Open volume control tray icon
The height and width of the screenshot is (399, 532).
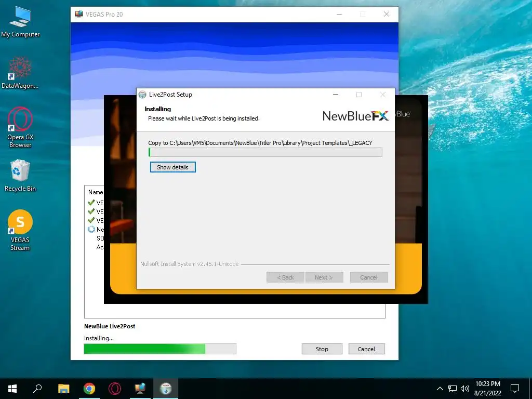click(465, 389)
